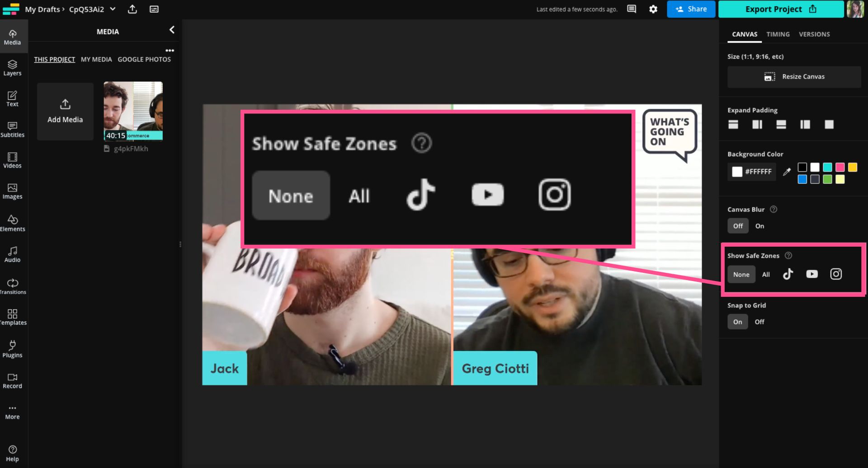Pick the eyedropper color picker tool
This screenshot has width=868, height=468.
(787, 172)
